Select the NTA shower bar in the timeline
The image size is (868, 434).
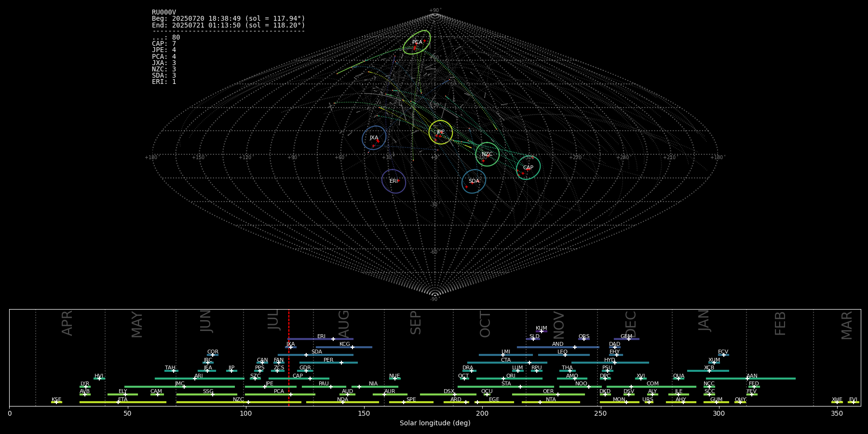(551, 402)
